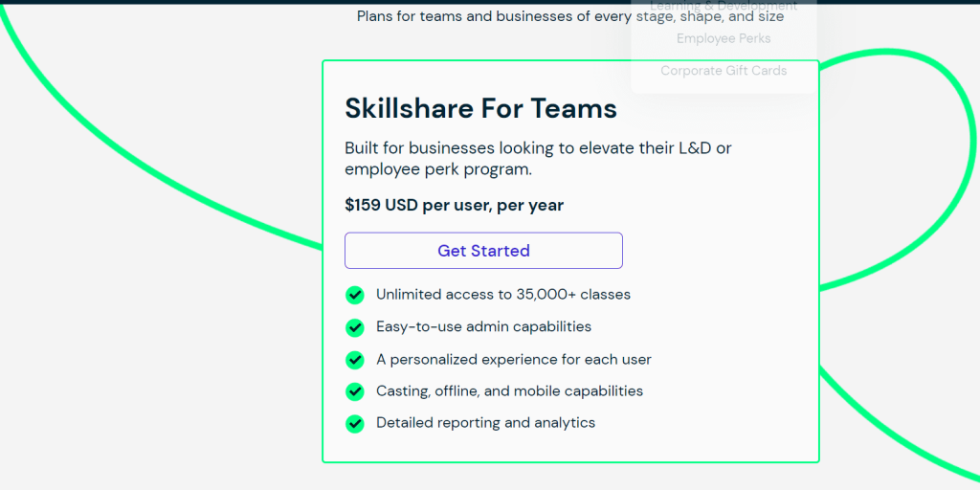This screenshot has width=980, height=490.
Task: Click the Skillshare For Teams heading
Action: 480,109
